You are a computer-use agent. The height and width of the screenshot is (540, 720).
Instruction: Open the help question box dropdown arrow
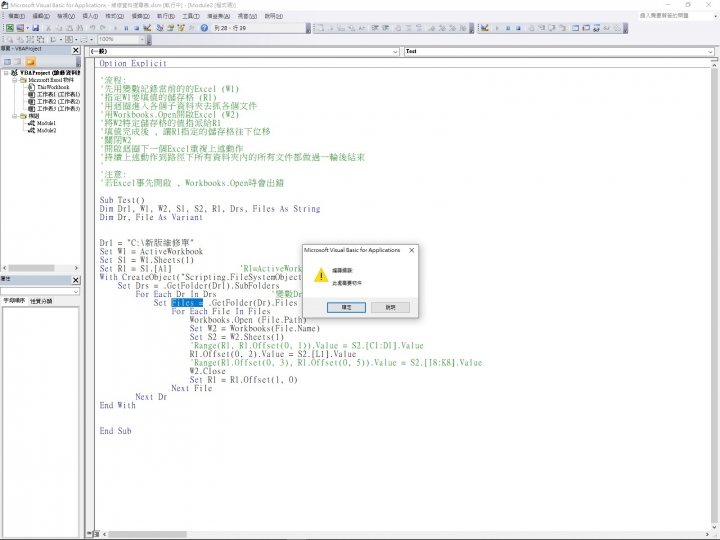coord(715,16)
